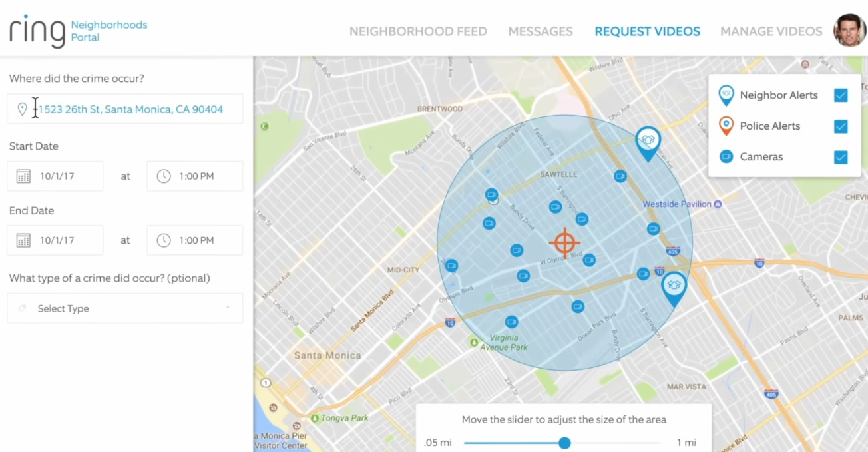Click the 'End Date' label
Screen dimensions: 868x452
pos(31,210)
